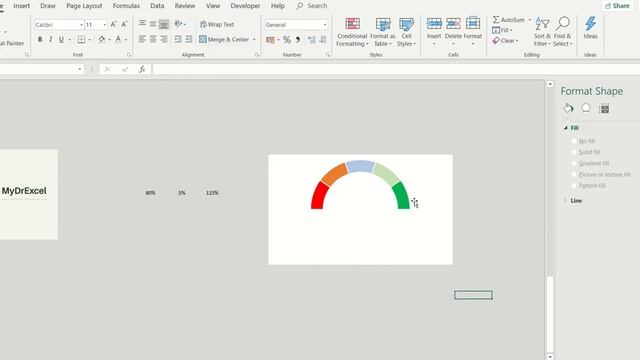The height and width of the screenshot is (360, 640).
Task: Toggle Italic formatting
Action: coord(51,40)
